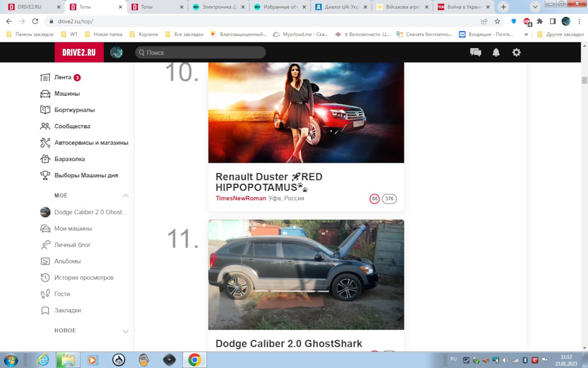
Task: Click the user avatar next to DRIVE2.RU logo
Action: tap(116, 52)
